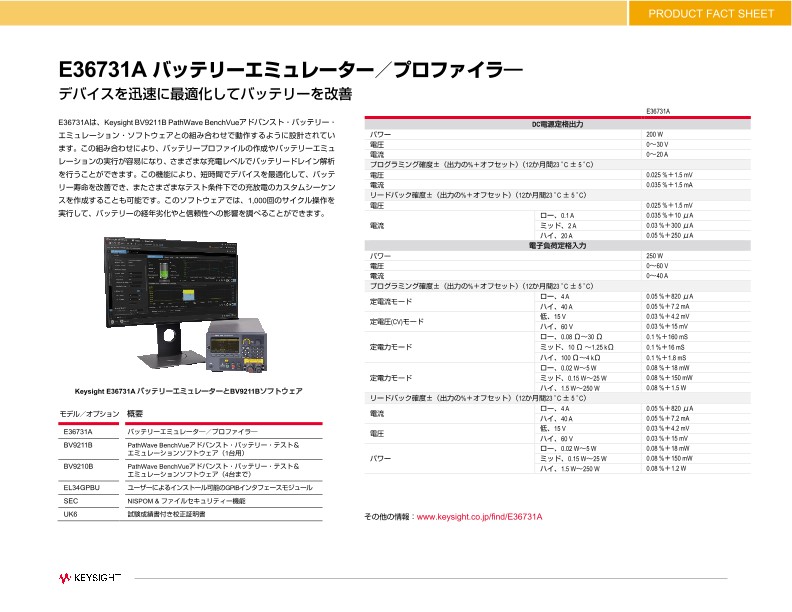
Task: Click the 200 W power value
Action: (655, 134)
